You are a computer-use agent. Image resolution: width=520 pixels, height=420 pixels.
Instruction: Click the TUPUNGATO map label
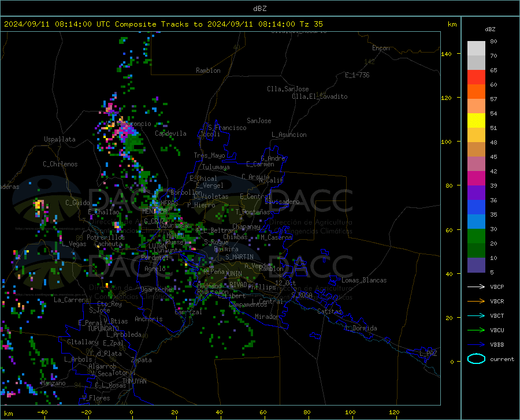103,329
